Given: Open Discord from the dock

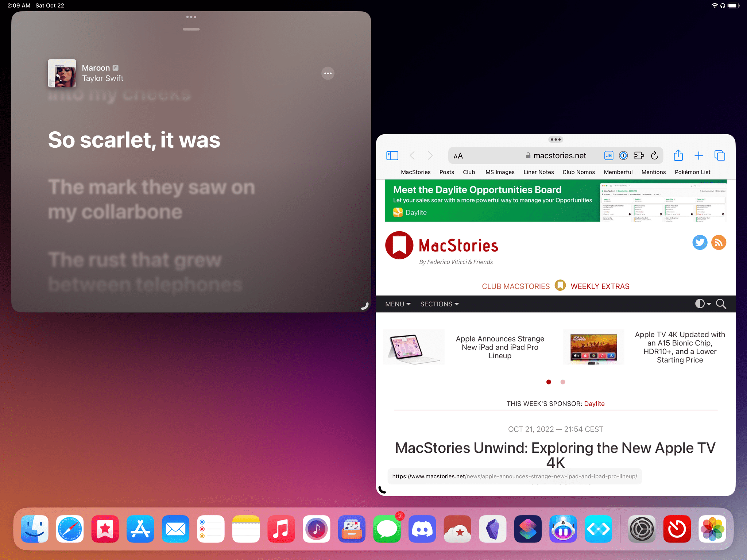Looking at the screenshot, I should [422, 529].
